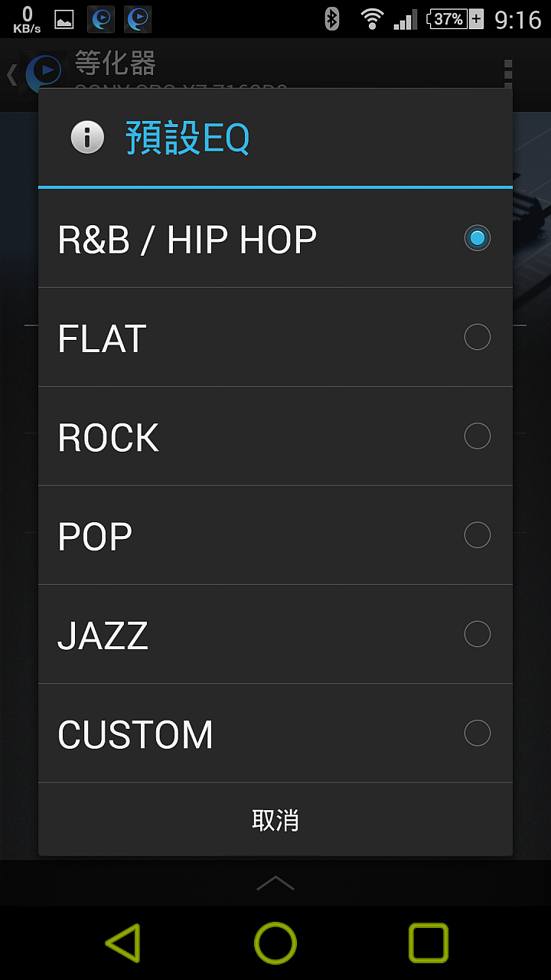The image size is (551, 980).
Task: Tap the Wi-Fi signal status icon
Action: 372,18
